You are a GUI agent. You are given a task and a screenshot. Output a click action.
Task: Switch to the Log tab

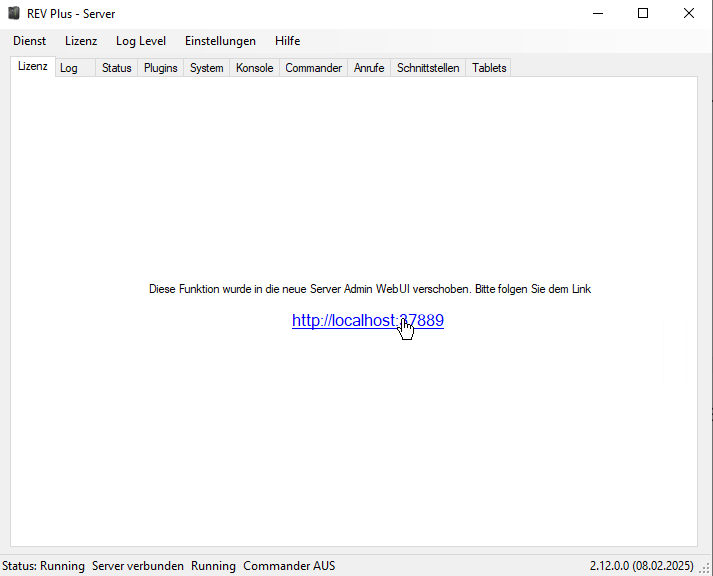(x=69, y=68)
